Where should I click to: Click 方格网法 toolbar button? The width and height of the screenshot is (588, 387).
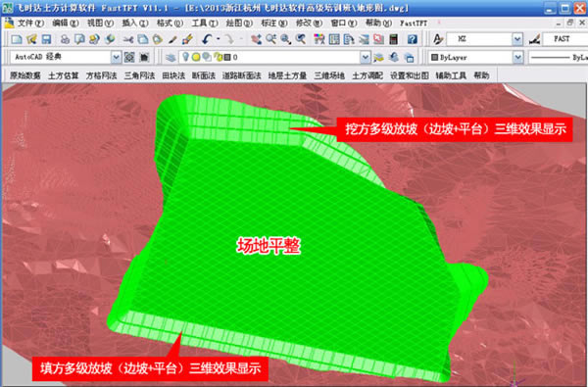[x=101, y=75]
